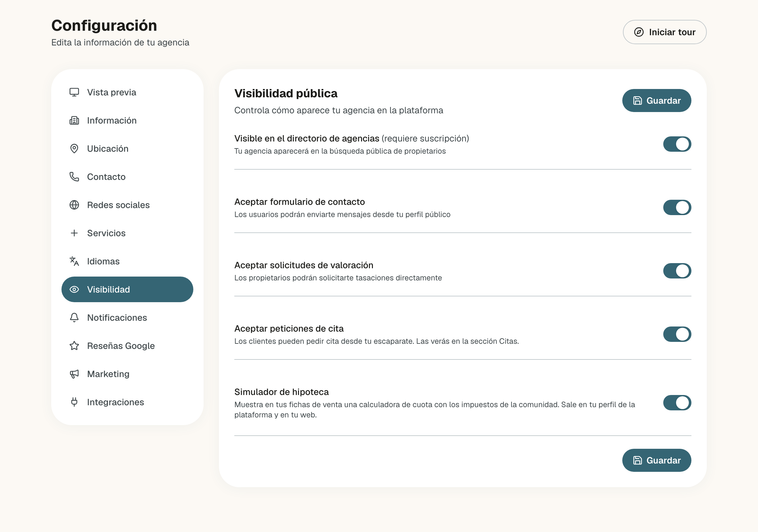This screenshot has height=532, width=758.
Task: Open Contacto settings
Action: point(127,177)
